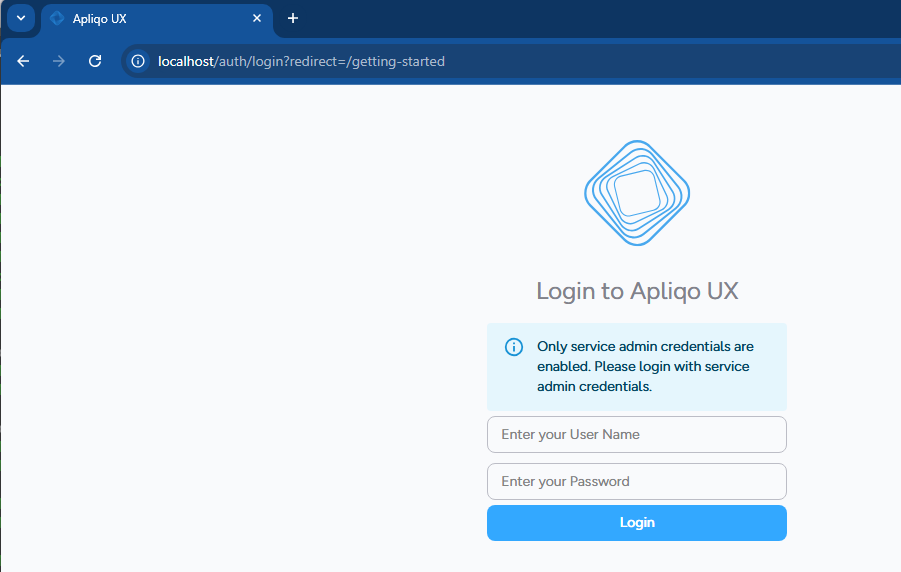Focus the Enter your User Name field

coord(637,435)
